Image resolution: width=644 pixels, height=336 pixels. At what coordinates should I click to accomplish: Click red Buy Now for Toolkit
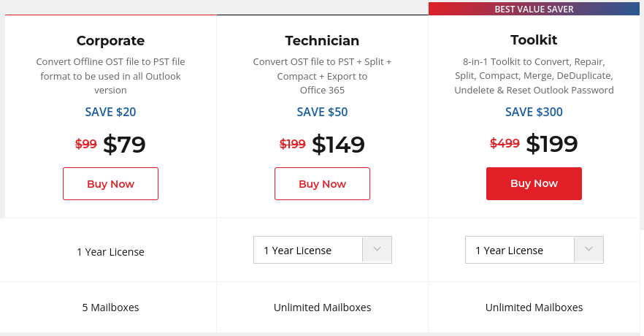pos(534,183)
